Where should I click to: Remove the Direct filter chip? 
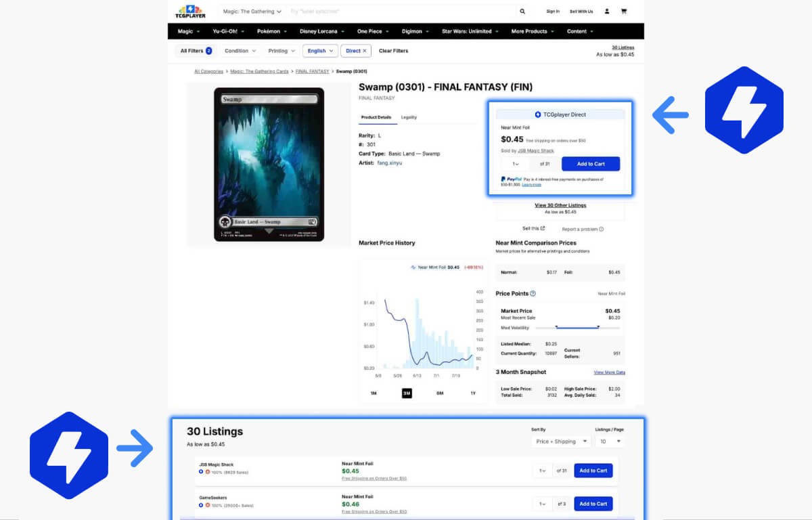[365, 51]
